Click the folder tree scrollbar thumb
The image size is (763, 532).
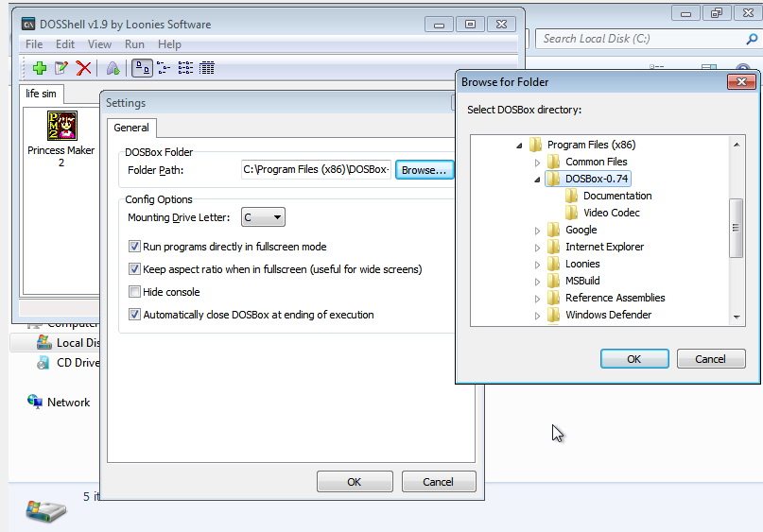click(x=737, y=228)
